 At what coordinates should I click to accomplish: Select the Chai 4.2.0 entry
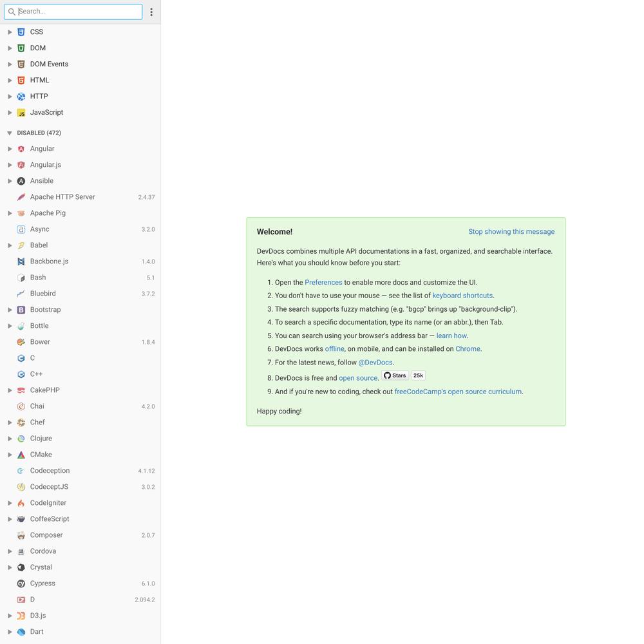80,406
